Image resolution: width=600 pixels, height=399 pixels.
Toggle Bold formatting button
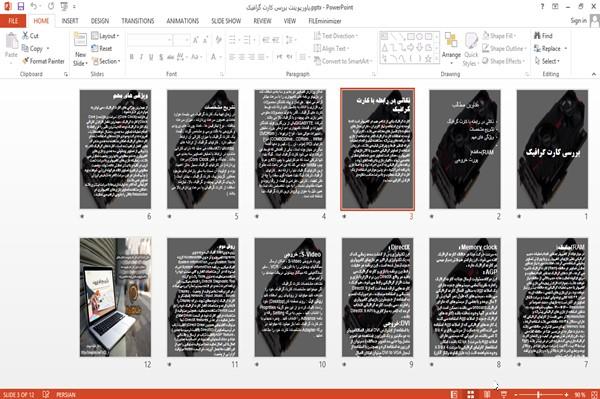tap(132, 57)
